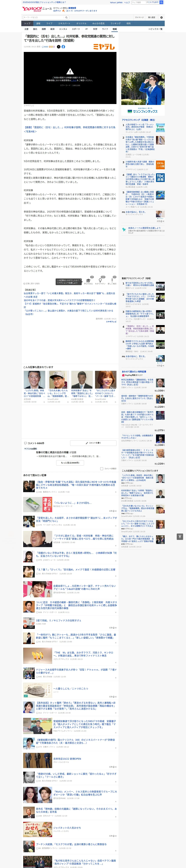Open the 【画像】photo gallery link in article
The image size is (186, 868).
coord(69,129)
